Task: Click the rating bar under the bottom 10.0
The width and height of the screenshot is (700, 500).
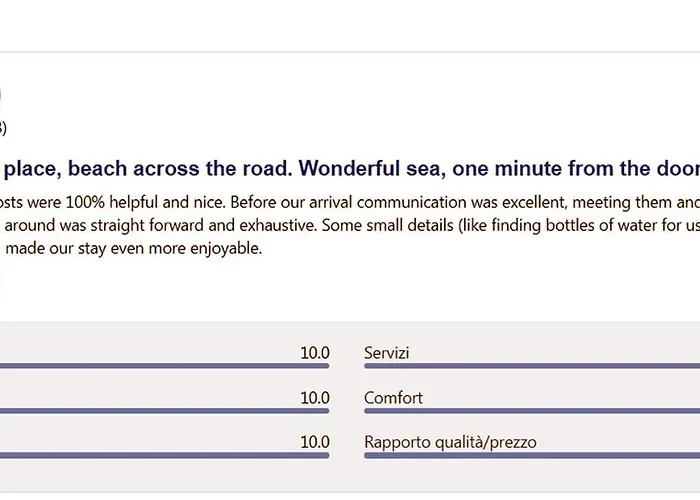Action: [x=164, y=455]
